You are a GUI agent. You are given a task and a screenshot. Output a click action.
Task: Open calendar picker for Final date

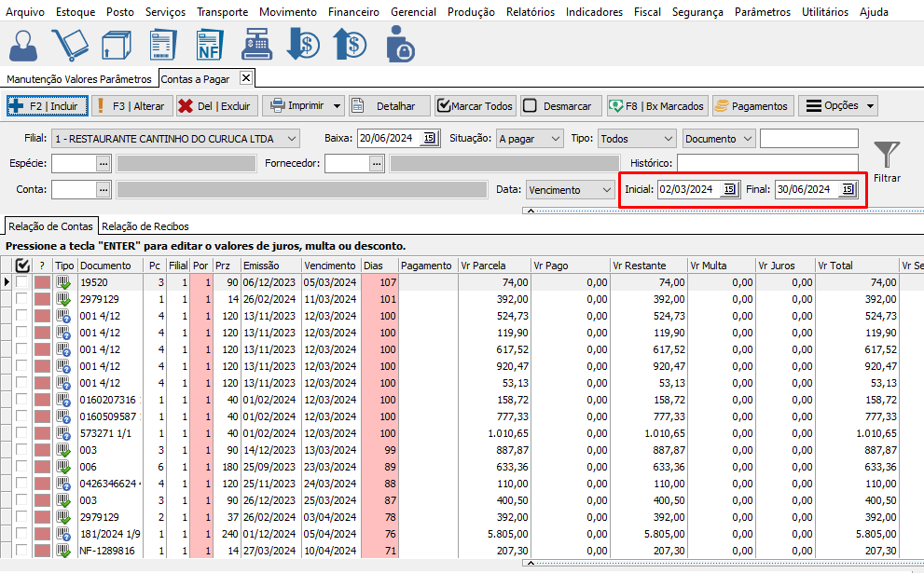click(x=847, y=190)
